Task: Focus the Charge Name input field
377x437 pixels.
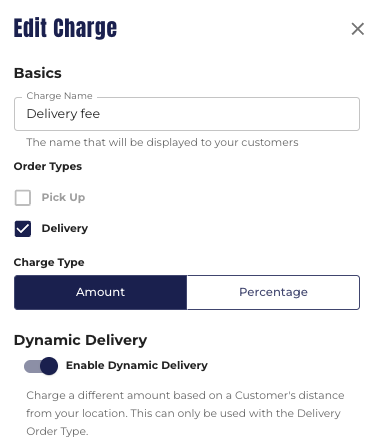Action: 187,114
